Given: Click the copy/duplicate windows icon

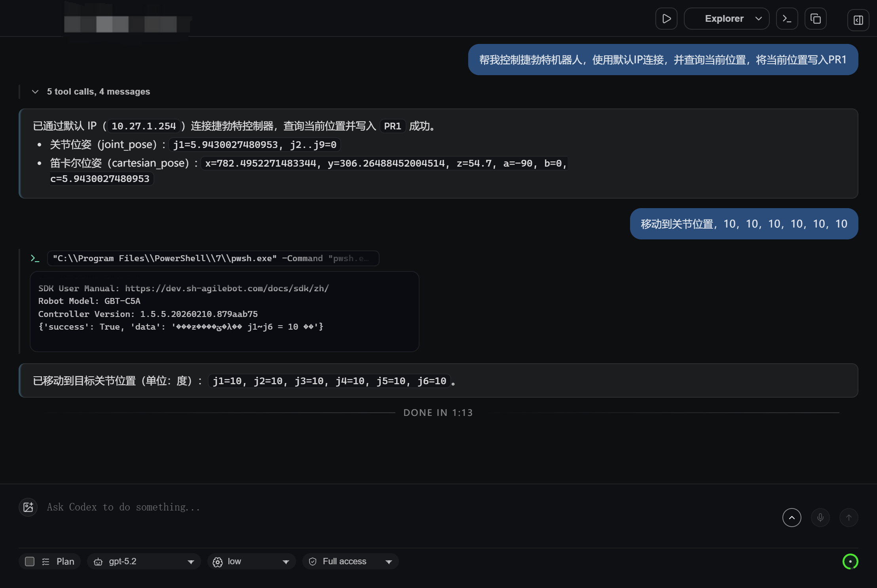Looking at the screenshot, I should tap(815, 19).
